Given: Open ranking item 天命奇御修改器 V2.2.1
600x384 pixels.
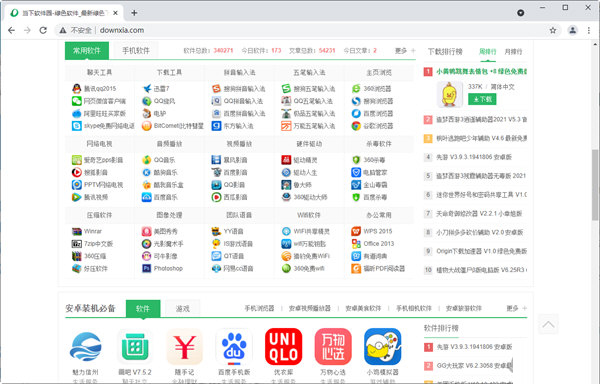Looking at the screenshot, I should (479, 213).
